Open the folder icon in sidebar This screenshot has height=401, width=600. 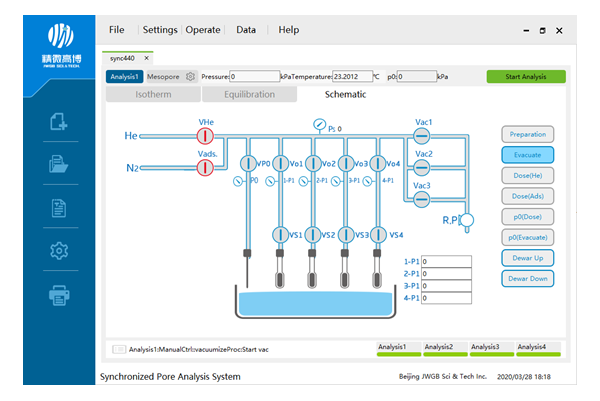point(58,165)
